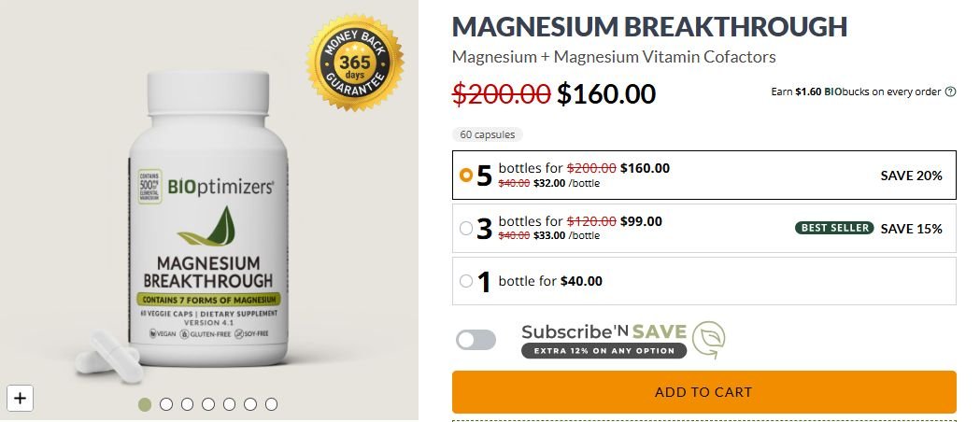980x422 pixels.
Task: Jump to last product image carousel dot
Action: tap(271, 404)
